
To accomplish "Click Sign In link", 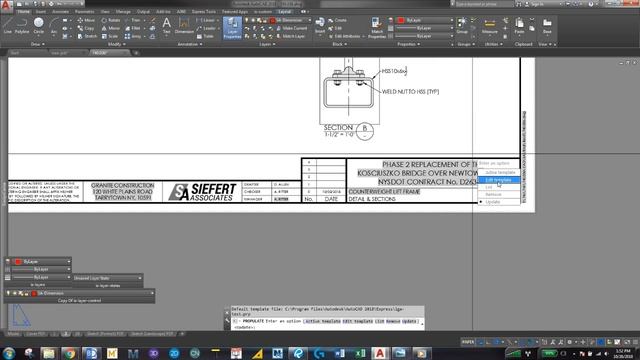I will (x=536, y=4).
